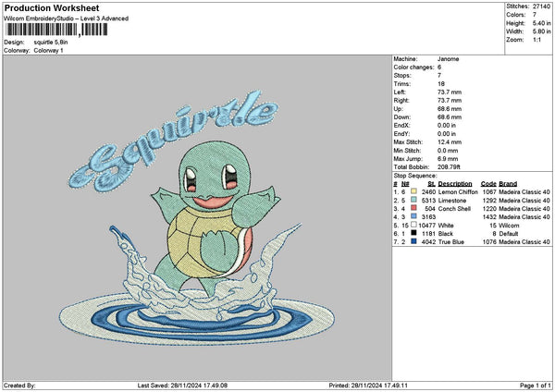Click the Description column header
This screenshot has width=555, height=392.
click(455, 184)
